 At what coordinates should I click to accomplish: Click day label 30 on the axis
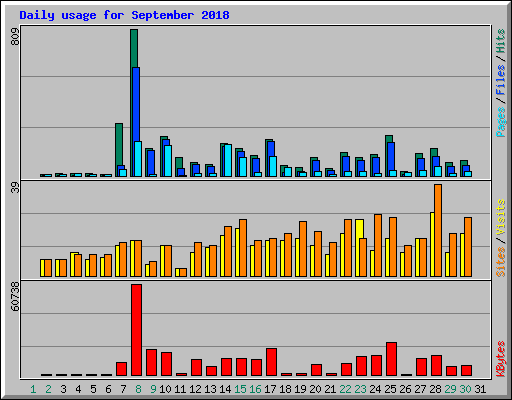465,389
